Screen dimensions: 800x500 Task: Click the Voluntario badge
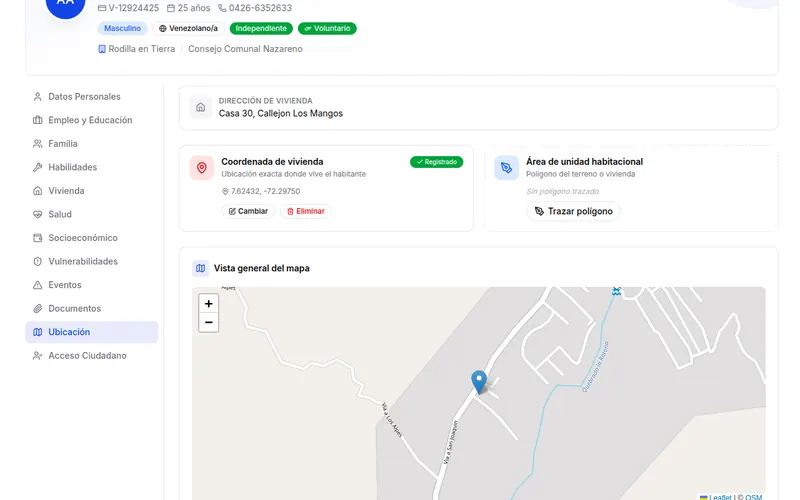tap(327, 29)
